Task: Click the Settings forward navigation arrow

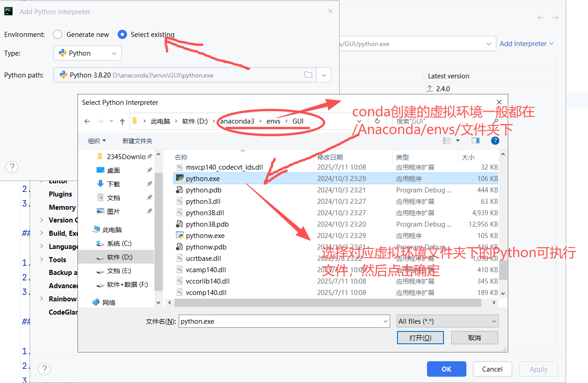Action: click(555, 17)
